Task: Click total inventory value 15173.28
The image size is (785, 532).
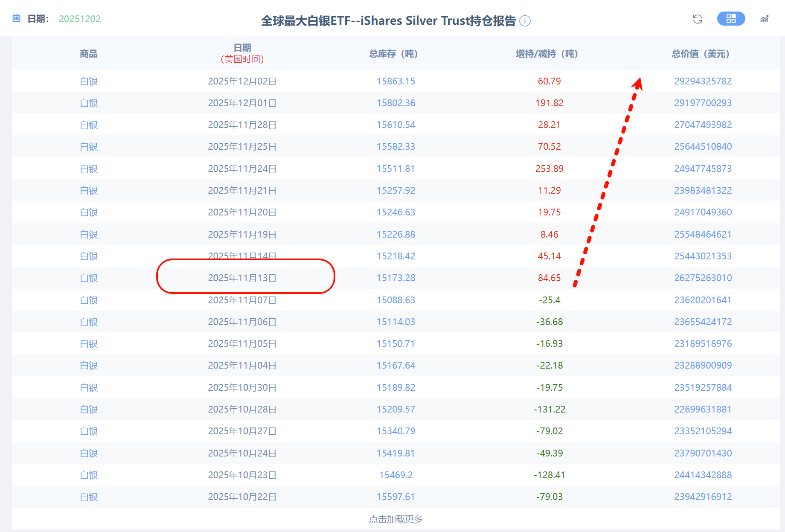Action: point(396,278)
